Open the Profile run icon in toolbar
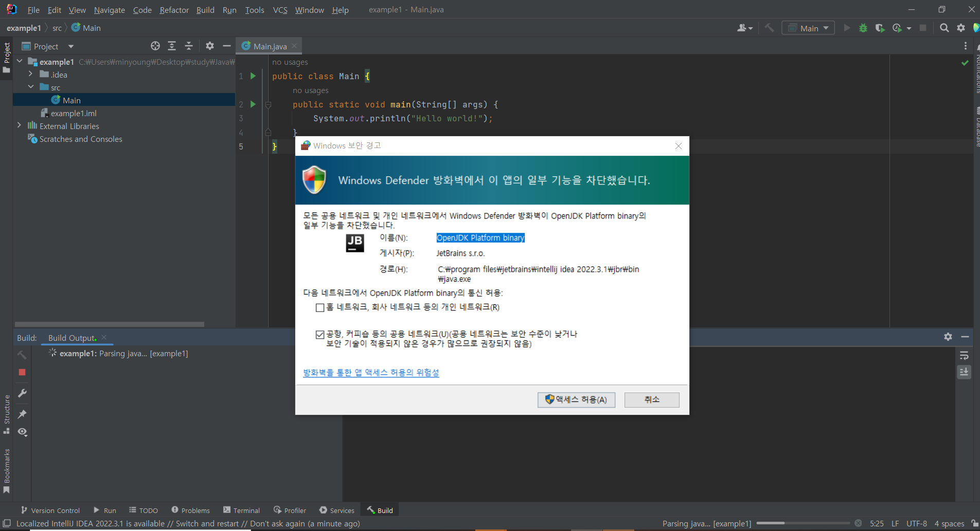 tap(897, 28)
